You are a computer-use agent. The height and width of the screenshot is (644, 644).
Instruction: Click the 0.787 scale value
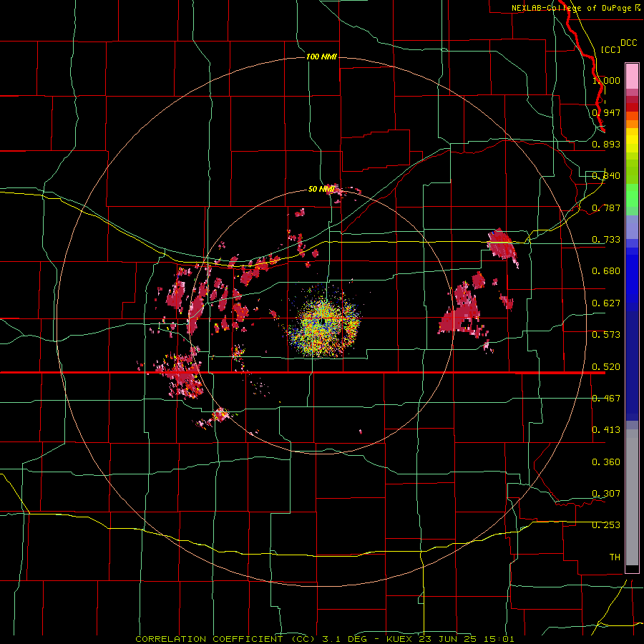coord(606,208)
